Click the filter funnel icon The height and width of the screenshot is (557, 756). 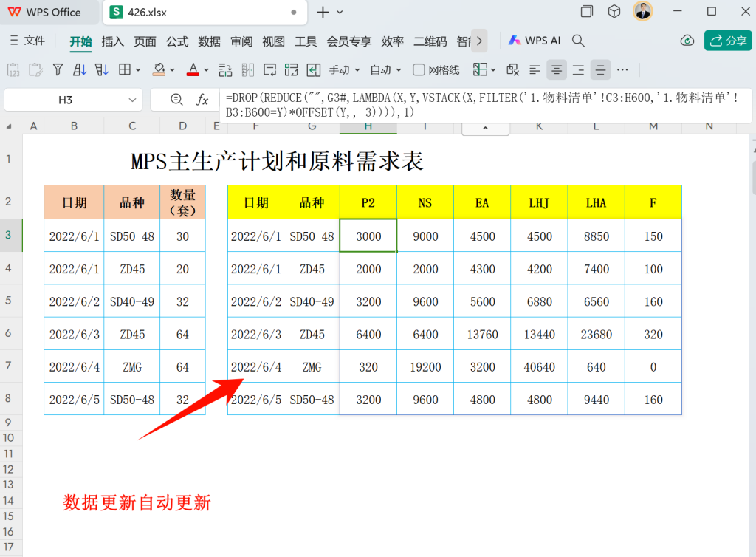point(58,70)
